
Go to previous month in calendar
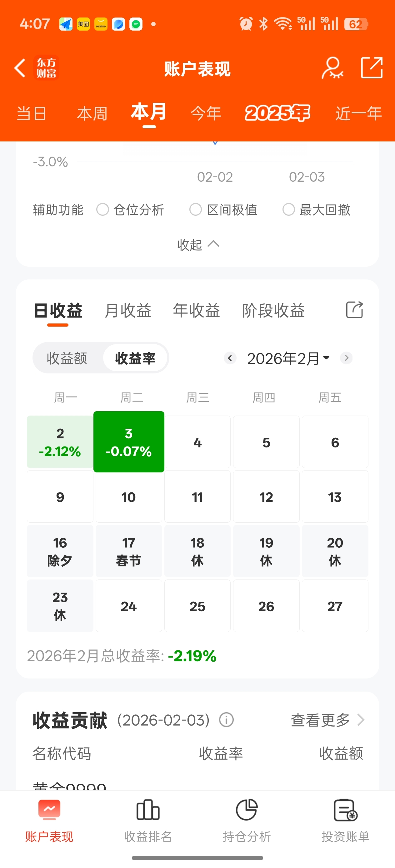click(x=230, y=358)
